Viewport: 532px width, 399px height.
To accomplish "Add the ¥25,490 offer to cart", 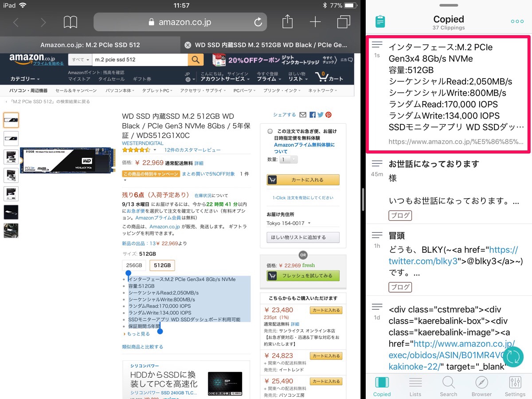I will [325, 381].
